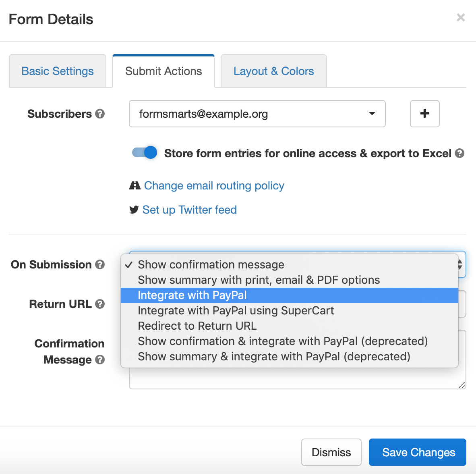The width and height of the screenshot is (476, 474).
Task: Click inside the Confirmation Message text area
Action: coord(298,378)
